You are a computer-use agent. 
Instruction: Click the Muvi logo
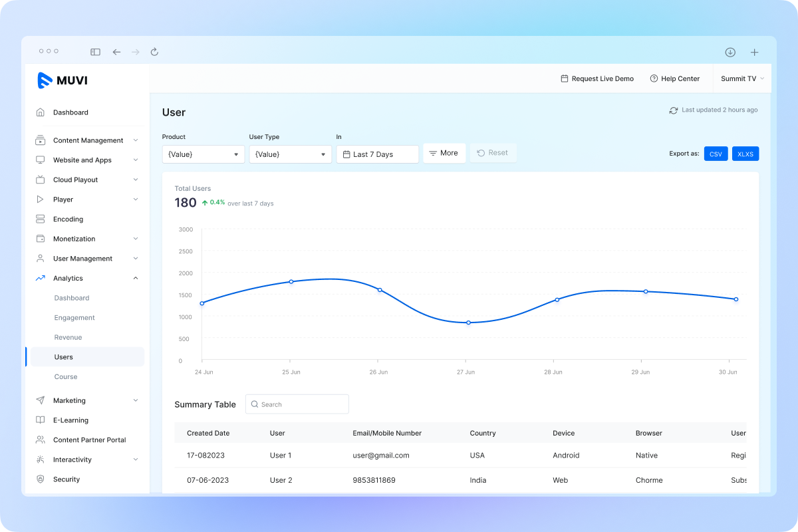point(63,80)
